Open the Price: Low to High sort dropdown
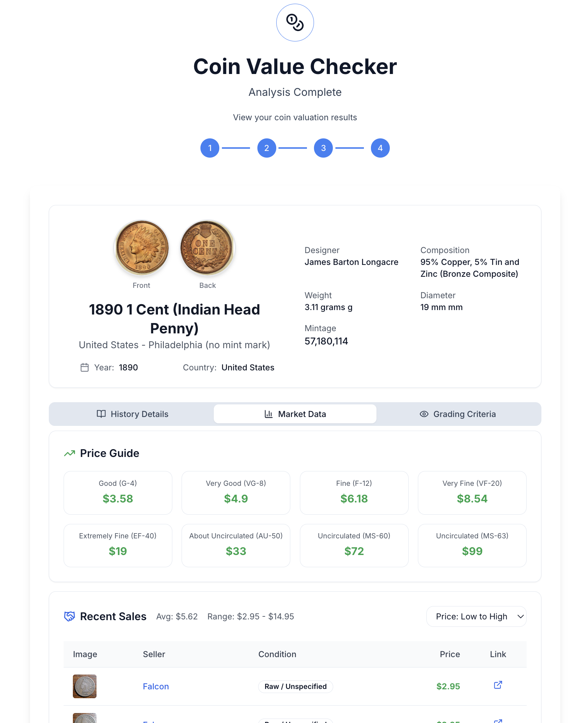This screenshot has height=723, width=588. coord(476,616)
